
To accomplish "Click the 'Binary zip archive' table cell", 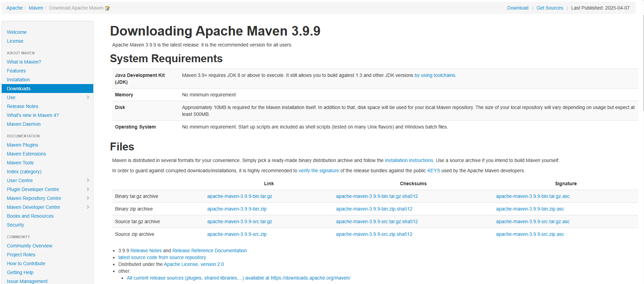I will (x=134, y=209).
